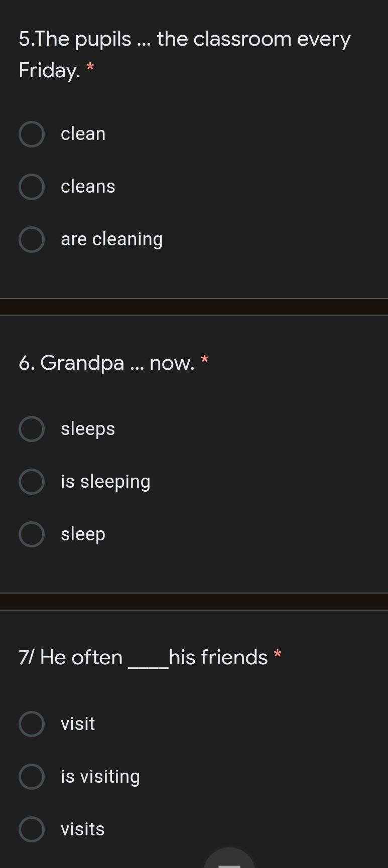Screen dimensions: 388x868
Task: Click the word 'Friday.' in question 5
Action: tap(49, 71)
